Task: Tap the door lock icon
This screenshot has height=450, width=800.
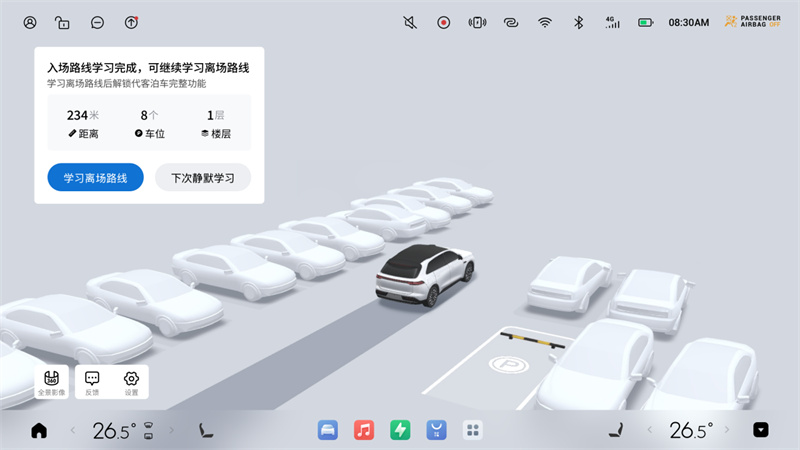Action: click(62, 22)
